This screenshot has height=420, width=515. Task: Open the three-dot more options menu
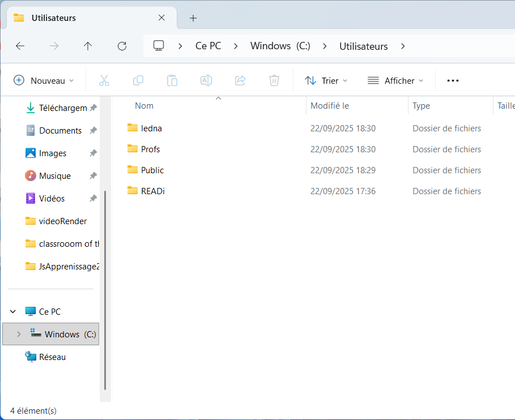453,80
